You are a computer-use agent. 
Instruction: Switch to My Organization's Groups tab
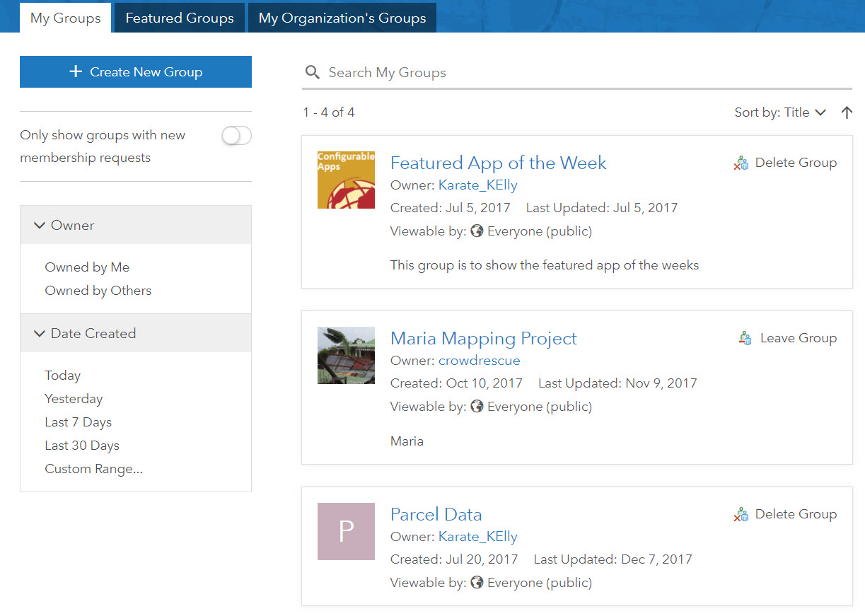click(x=342, y=18)
